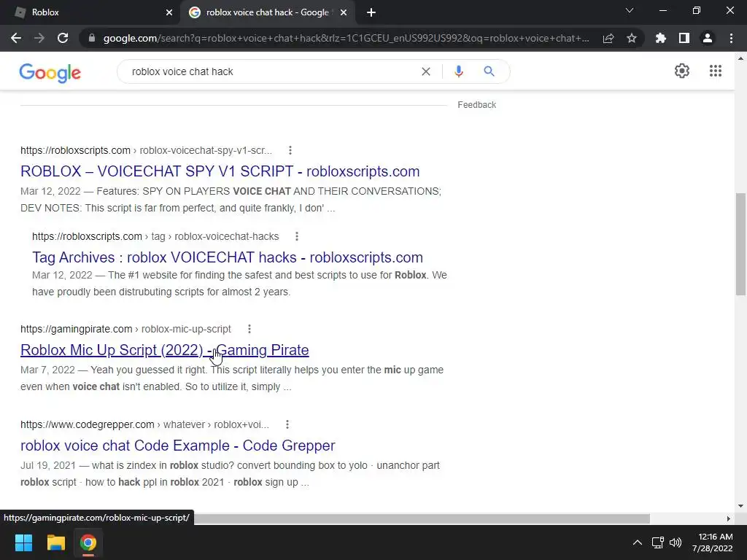The width and height of the screenshot is (747, 560).
Task: Open ROBLOX – VOICECHAT SPY V1 SCRIPT link
Action: pos(220,171)
